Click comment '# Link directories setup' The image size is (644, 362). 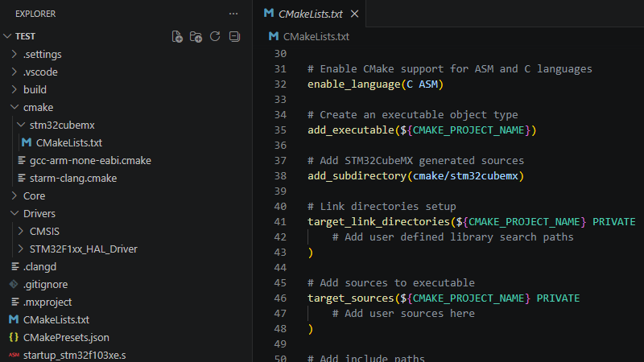(x=382, y=207)
